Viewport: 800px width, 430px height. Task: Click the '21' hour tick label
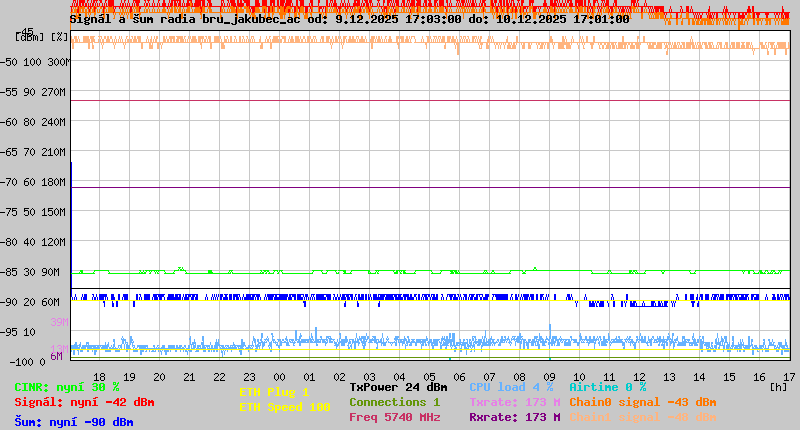(x=189, y=377)
